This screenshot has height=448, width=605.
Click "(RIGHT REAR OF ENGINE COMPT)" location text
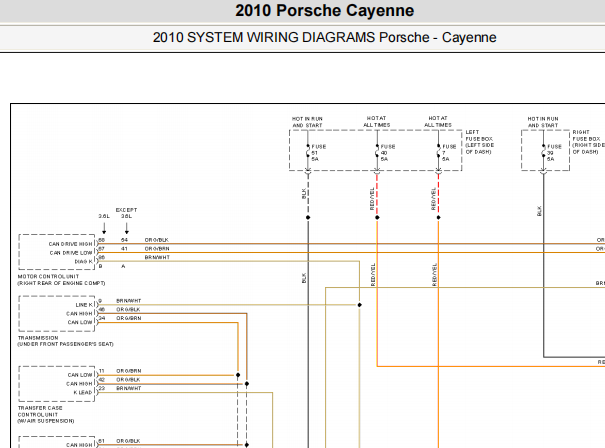tap(61, 283)
